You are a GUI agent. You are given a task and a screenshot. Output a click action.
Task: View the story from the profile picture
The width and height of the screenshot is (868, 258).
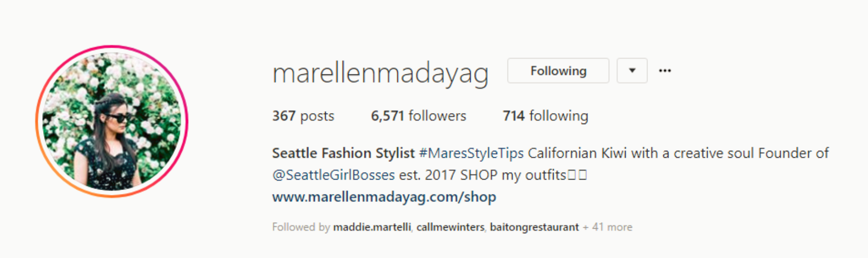pyautogui.click(x=112, y=122)
